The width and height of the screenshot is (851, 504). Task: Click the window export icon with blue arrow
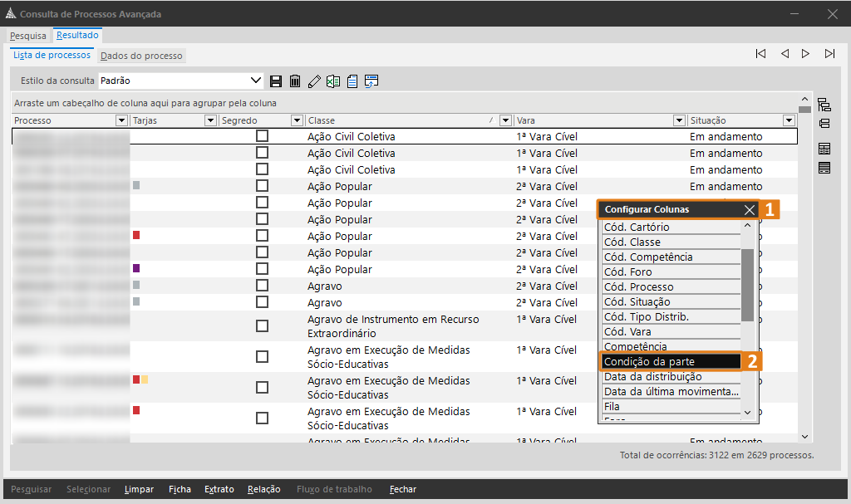pos(371,81)
